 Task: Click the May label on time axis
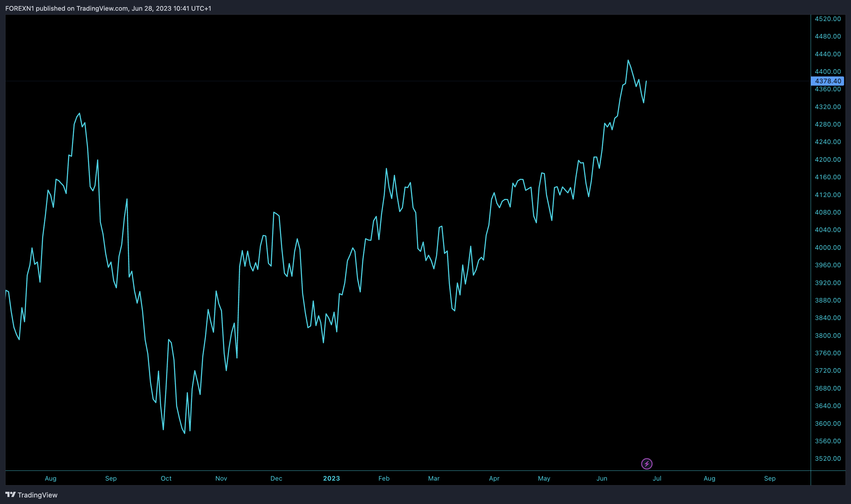[544, 479]
